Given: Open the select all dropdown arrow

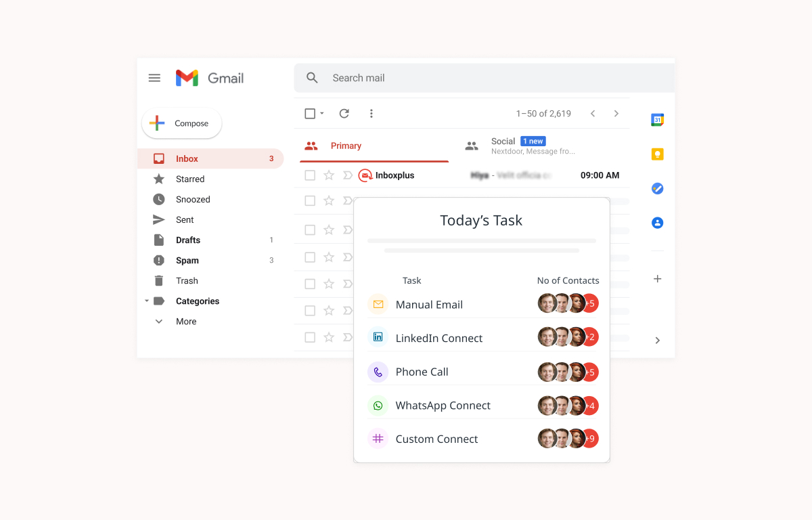Looking at the screenshot, I should click(322, 114).
